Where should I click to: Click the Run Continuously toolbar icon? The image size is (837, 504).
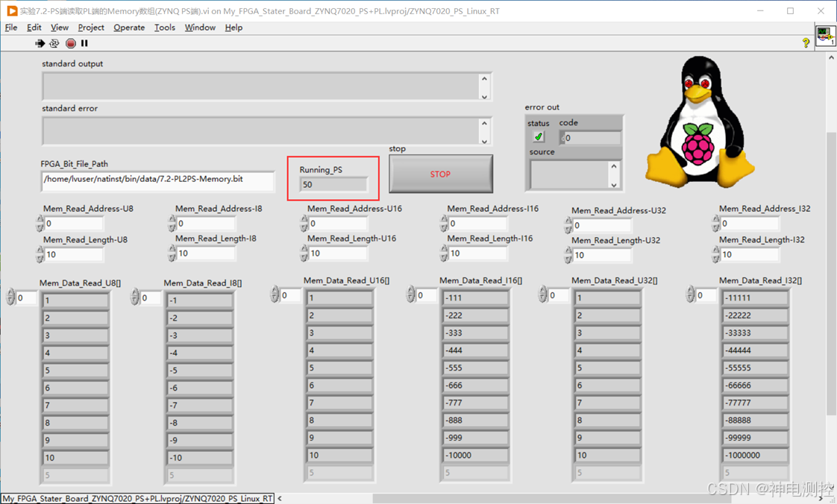pyautogui.click(x=54, y=43)
